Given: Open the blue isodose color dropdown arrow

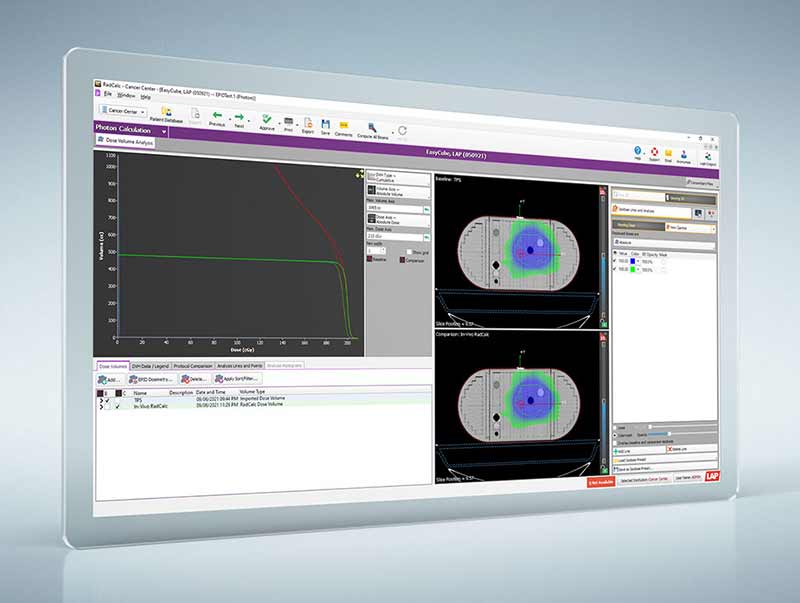Looking at the screenshot, I should pos(638,261).
